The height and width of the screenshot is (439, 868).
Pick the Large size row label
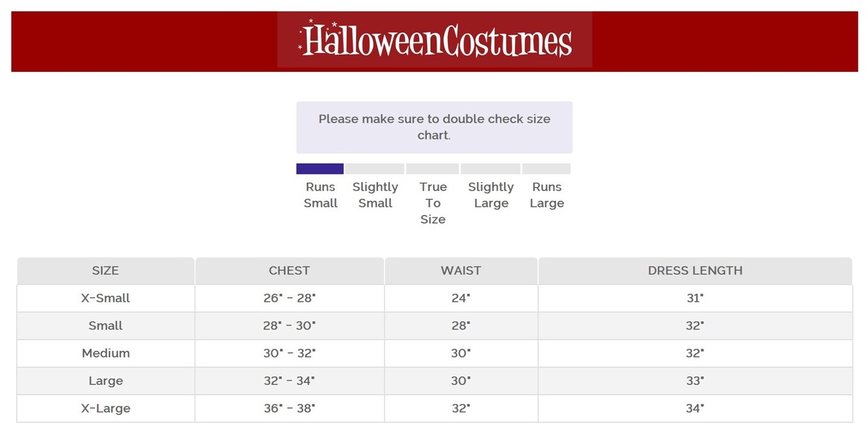[105, 381]
